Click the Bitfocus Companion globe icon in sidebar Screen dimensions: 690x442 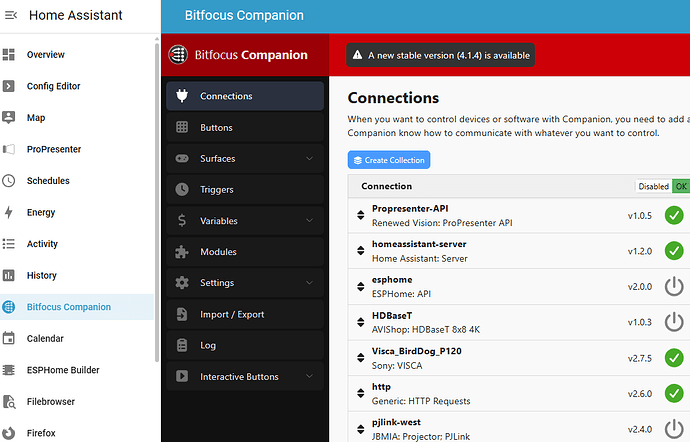click(9, 307)
